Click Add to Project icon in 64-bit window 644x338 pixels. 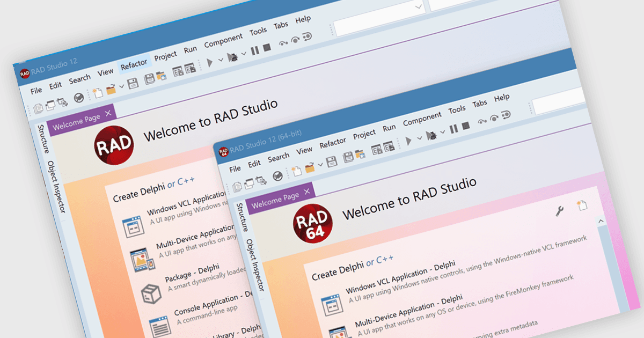click(x=377, y=150)
